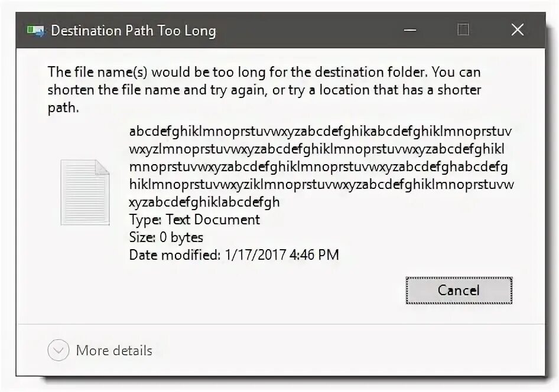Click the file name line starting 'hiklmnoprstuvwxyzikl'
Image resolution: width=559 pixels, height=392 pixels.
pyautogui.click(x=321, y=184)
